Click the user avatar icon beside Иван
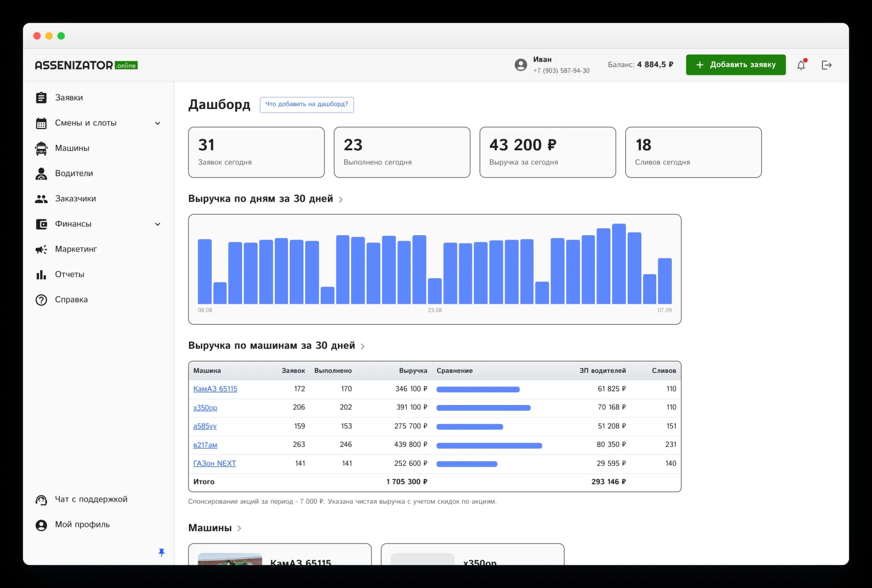 click(x=521, y=65)
